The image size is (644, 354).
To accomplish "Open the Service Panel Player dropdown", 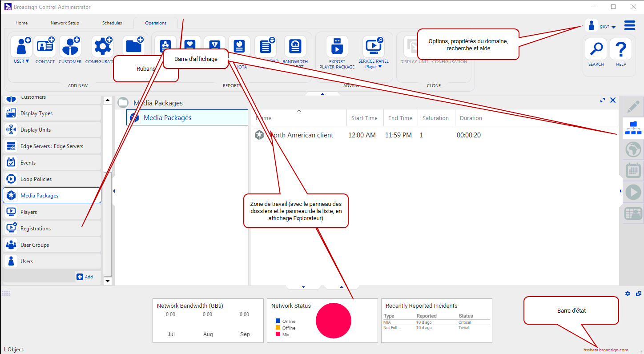I will click(380, 67).
